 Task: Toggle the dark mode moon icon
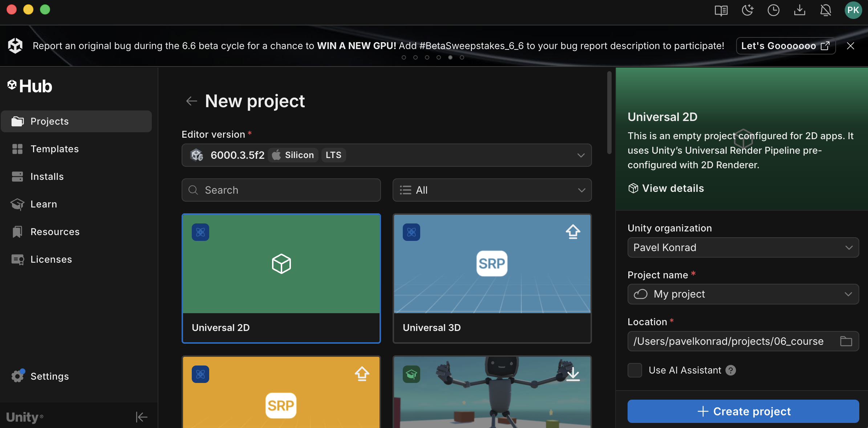[747, 10]
